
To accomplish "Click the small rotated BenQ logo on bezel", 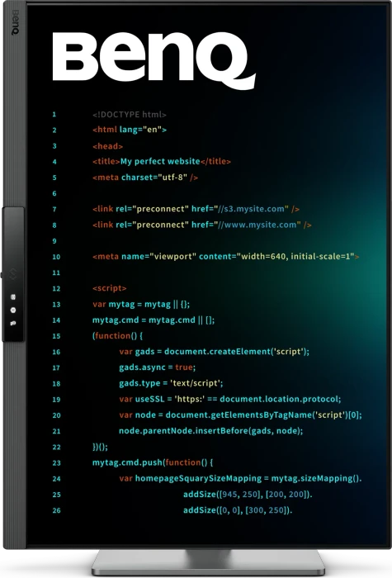I will 15,21.
